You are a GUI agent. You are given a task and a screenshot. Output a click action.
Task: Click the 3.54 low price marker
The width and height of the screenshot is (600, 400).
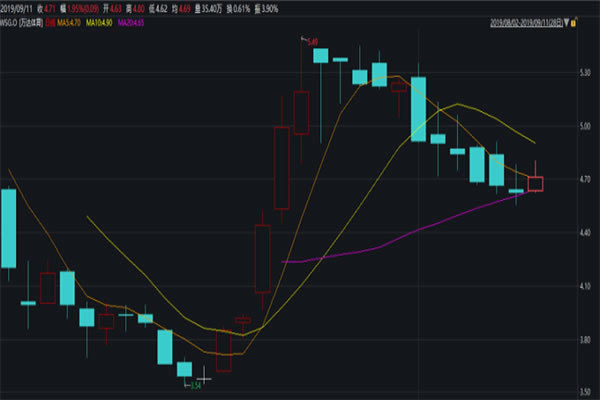point(196,383)
